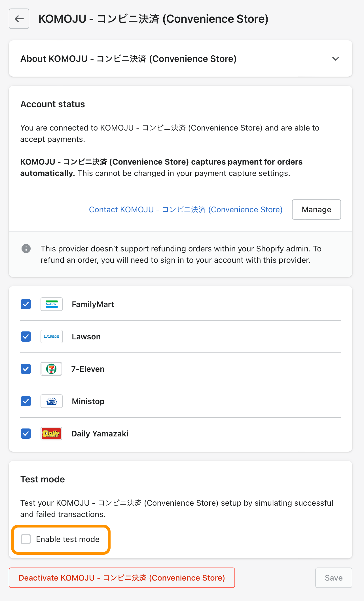Expand the About KOMOJU chevron
Viewport: 364px width, 601px height.
[336, 59]
